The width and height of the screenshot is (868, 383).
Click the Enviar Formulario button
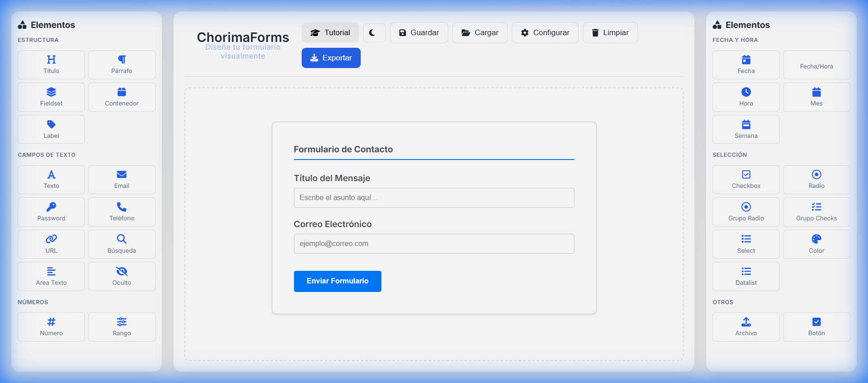(x=337, y=281)
